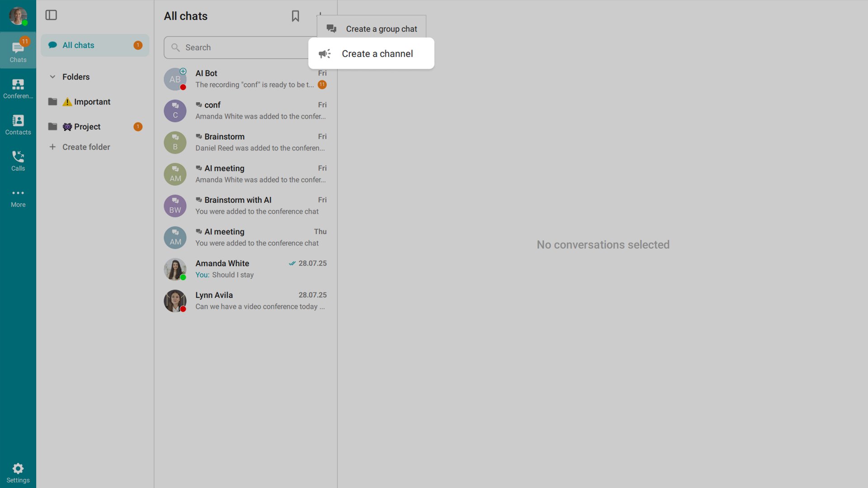Collapse the Folders section chevron

[x=52, y=77]
